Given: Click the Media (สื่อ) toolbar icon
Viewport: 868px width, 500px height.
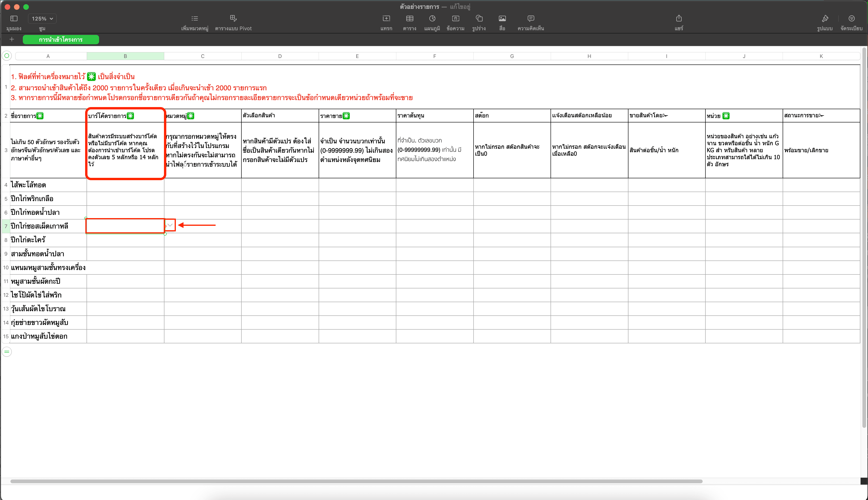Looking at the screenshot, I should click(x=502, y=19).
